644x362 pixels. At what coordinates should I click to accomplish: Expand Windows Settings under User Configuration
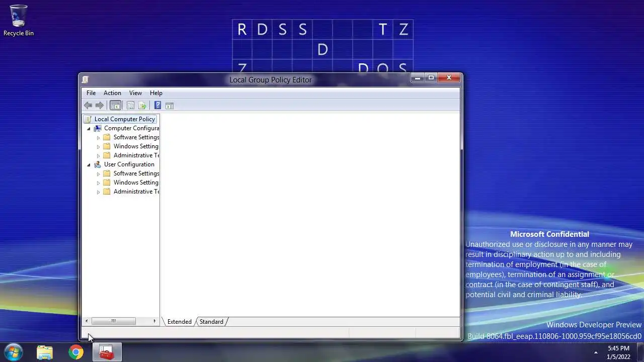[99, 183]
